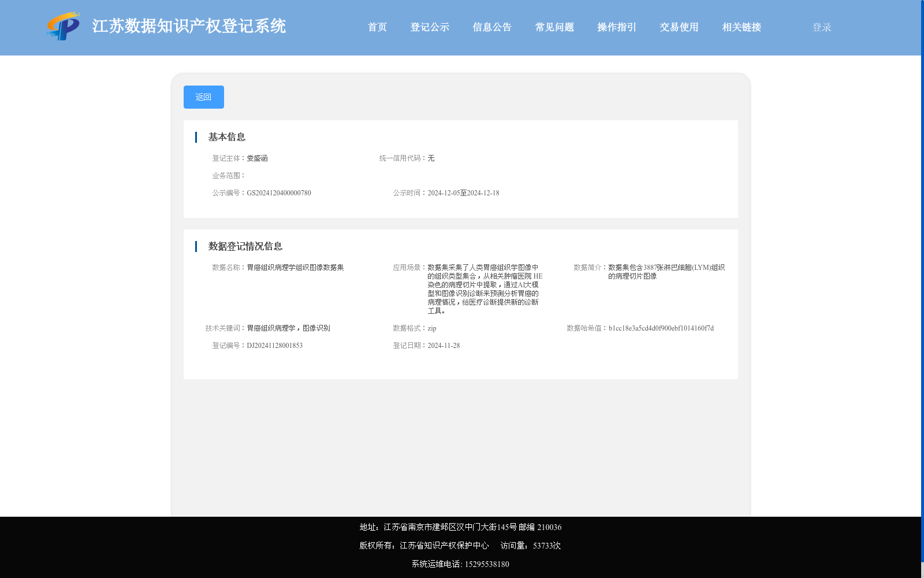Click the 数据登记情况信息 section heading
The image size is (924, 578).
(245, 246)
